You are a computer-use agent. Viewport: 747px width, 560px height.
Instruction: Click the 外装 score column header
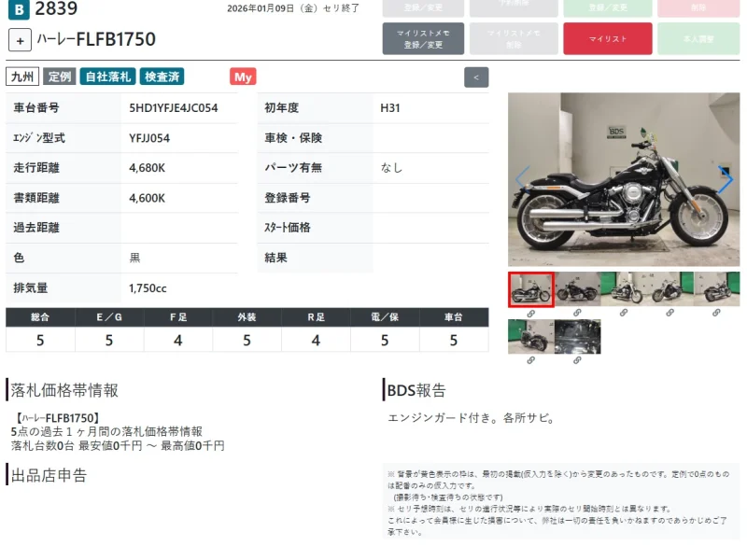coord(247,317)
